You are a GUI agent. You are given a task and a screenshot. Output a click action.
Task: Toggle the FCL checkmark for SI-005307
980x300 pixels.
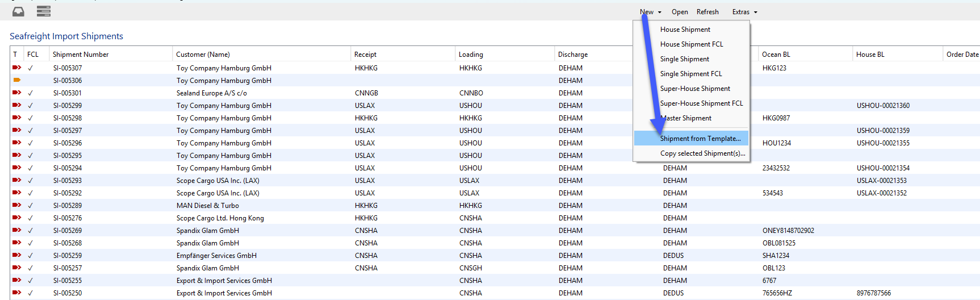click(31, 68)
